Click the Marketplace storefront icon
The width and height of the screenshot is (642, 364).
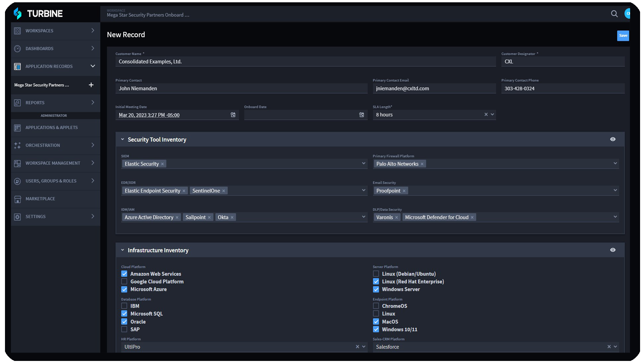pyautogui.click(x=17, y=199)
